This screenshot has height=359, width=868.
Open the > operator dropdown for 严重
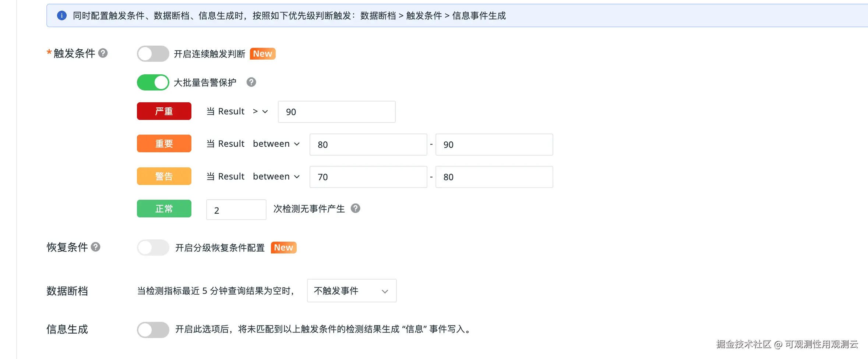(260, 111)
